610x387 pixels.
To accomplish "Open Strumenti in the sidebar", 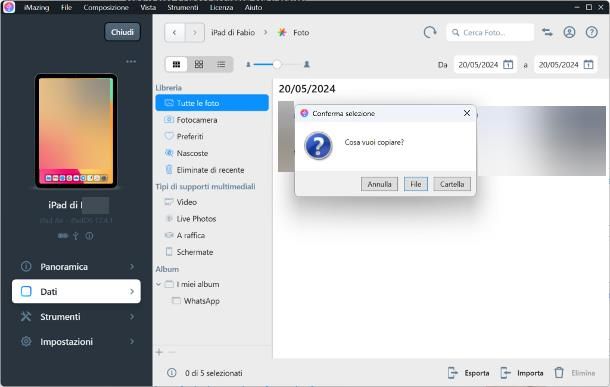I will click(x=76, y=317).
